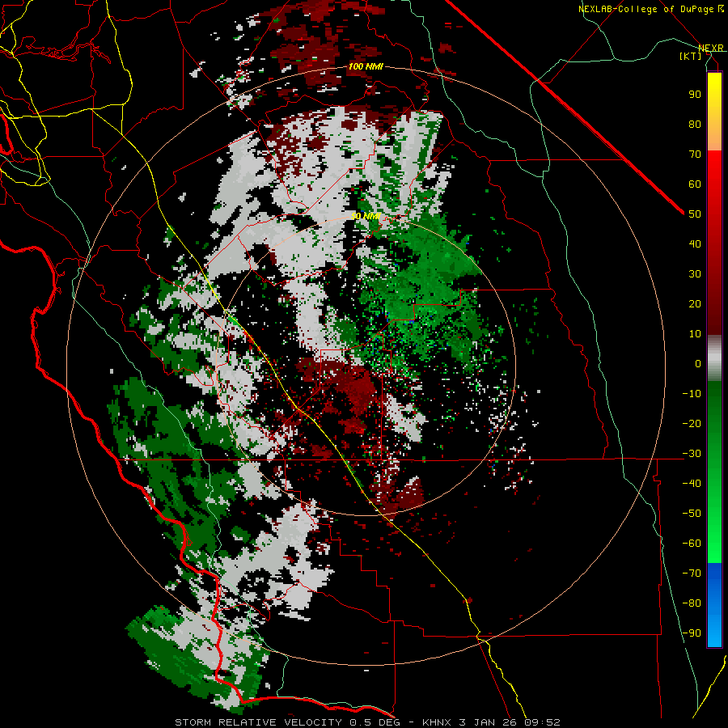Select the positive 60 knot scale label
Image resolution: width=728 pixels, height=728 pixels.
695,184
